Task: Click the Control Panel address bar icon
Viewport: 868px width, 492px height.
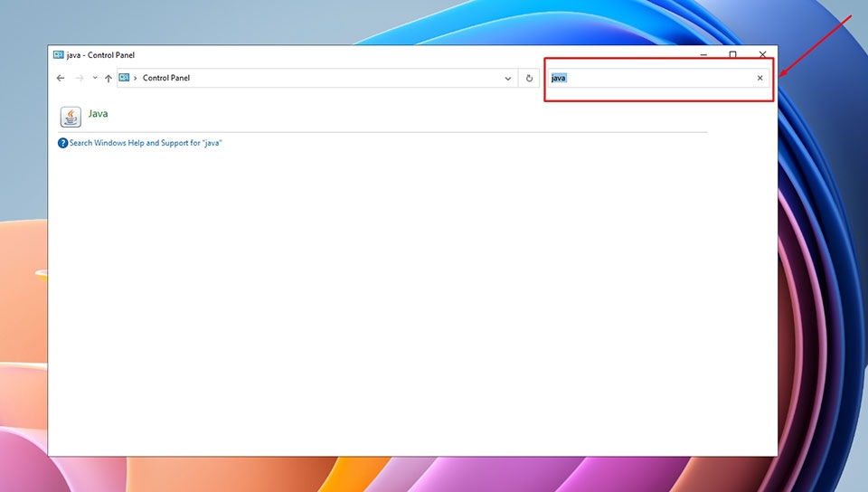Action: point(124,78)
